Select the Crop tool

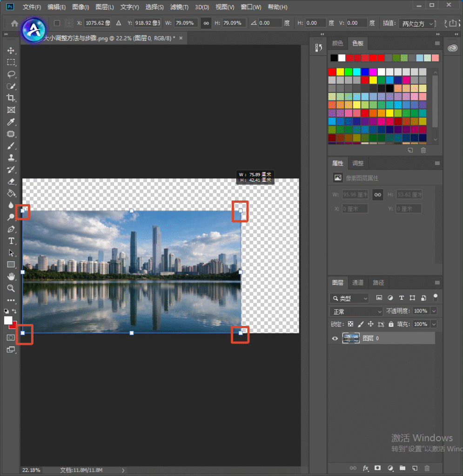coord(11,98)
